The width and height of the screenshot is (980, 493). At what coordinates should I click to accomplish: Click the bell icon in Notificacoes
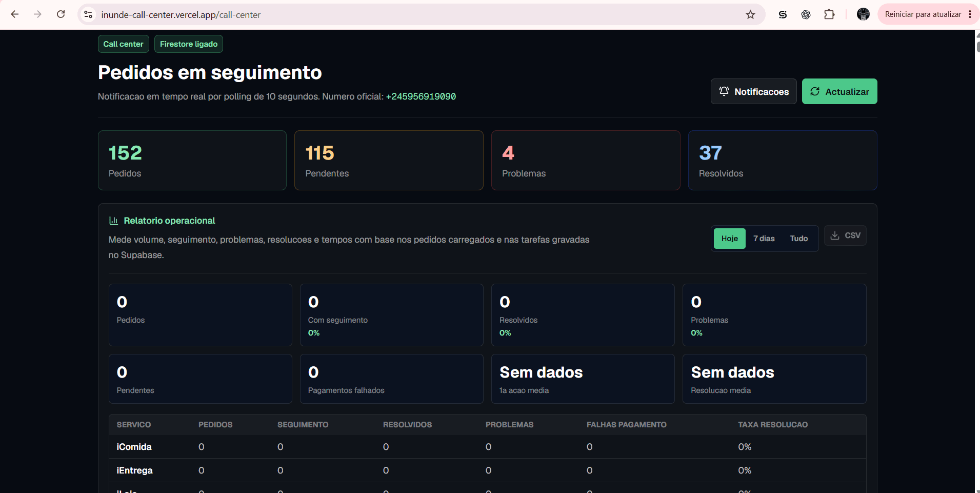[x=724, y=91]
